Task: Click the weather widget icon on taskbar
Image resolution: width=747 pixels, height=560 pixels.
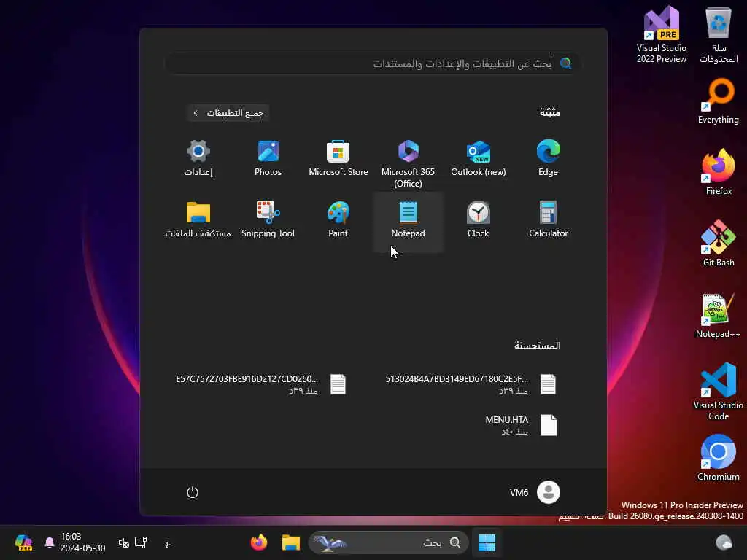Action: pos(724,542)
